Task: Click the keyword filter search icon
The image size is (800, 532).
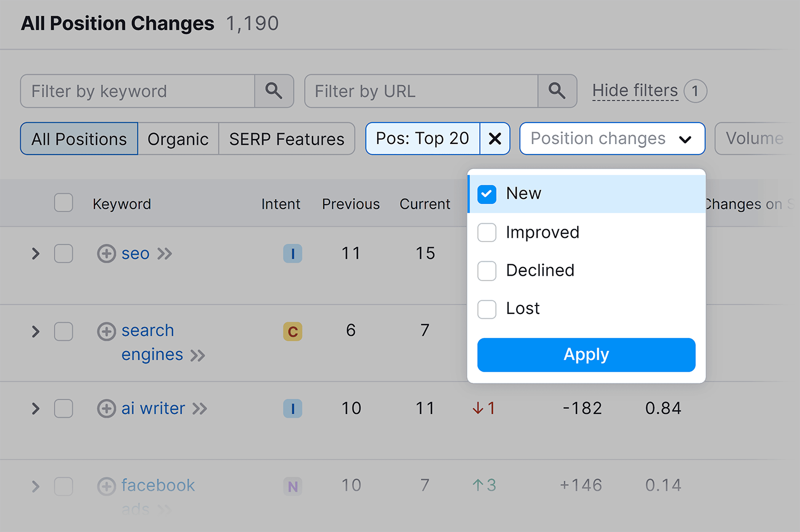Action: [274, 91]
